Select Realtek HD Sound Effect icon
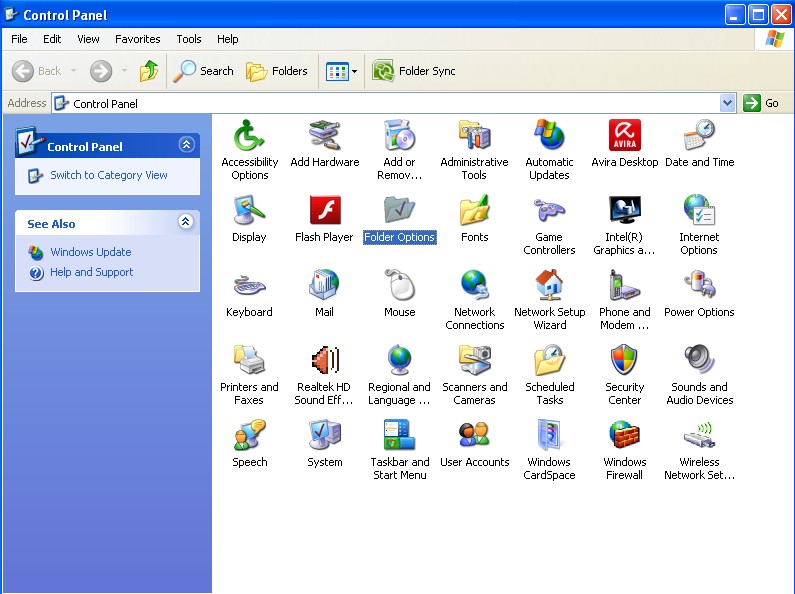Viewport: 795px width, 594px height. pyautogui.click(x=324, y=360)
